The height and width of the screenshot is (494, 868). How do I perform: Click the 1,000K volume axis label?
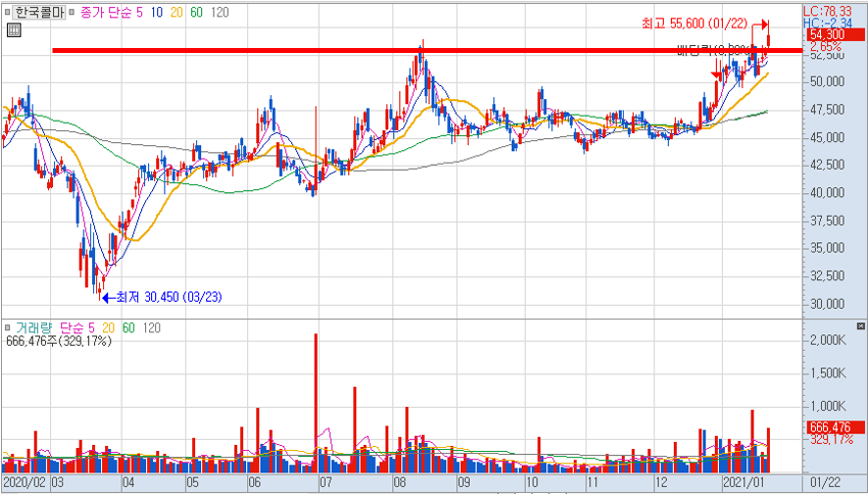pyautogui.click(x=829, y=407)
